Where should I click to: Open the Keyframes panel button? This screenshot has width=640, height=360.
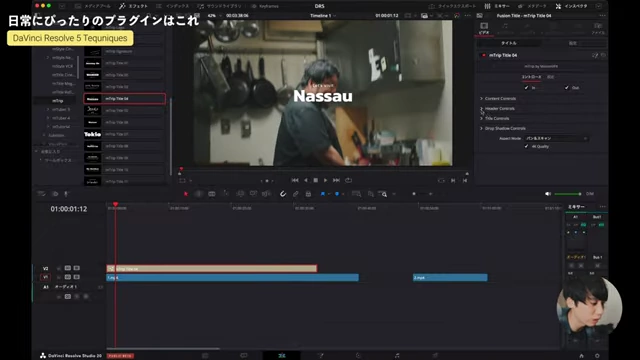coord(264,6)
